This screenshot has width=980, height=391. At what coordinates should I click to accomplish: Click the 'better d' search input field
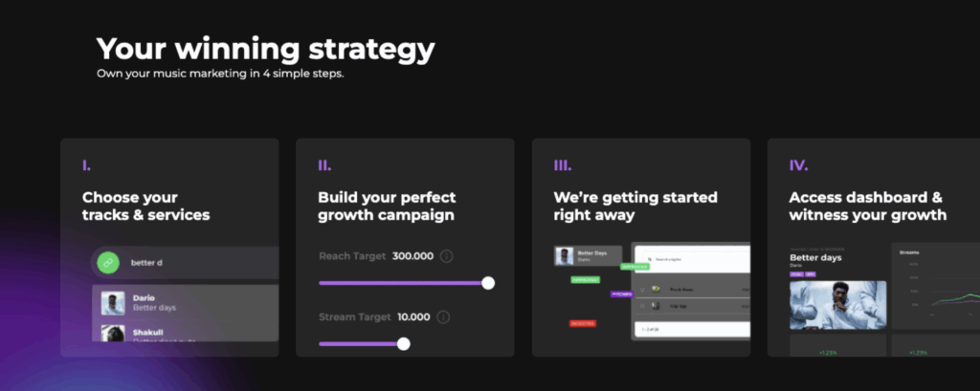[185, 263]
